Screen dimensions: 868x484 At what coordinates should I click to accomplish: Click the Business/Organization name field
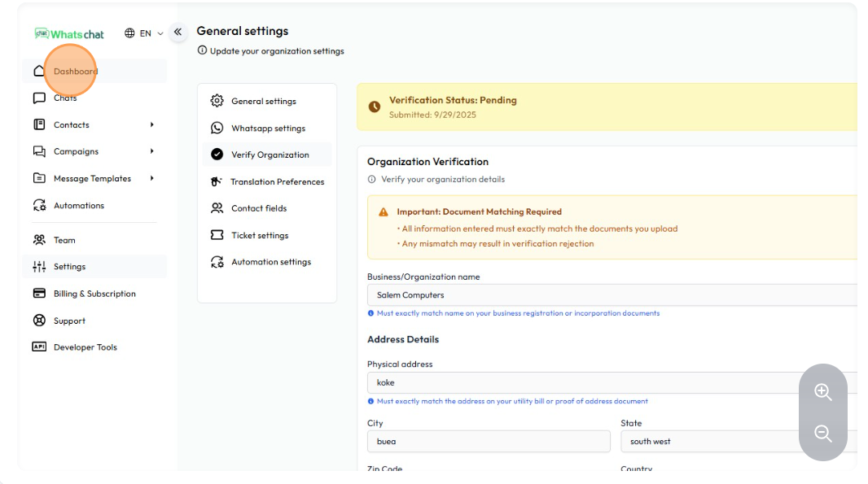tap(611, 295)
